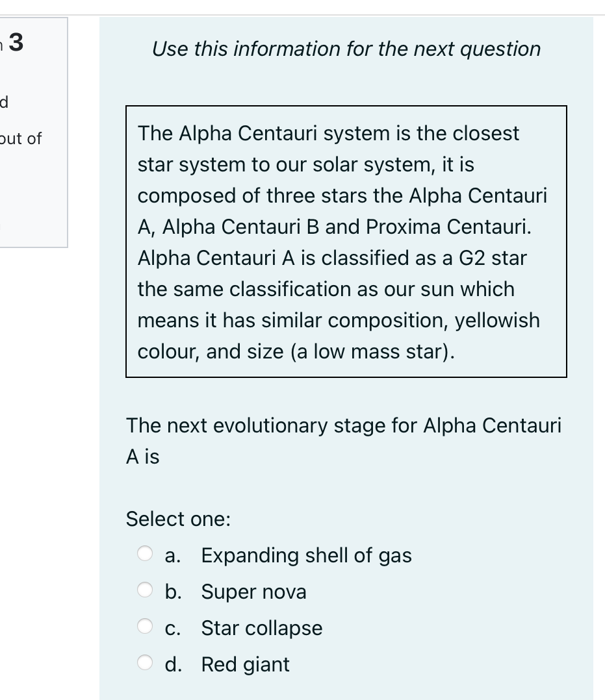Click the label "Expanding shell of gas"
Viewport: 605px width, 700px height.
tap(306, 555)
